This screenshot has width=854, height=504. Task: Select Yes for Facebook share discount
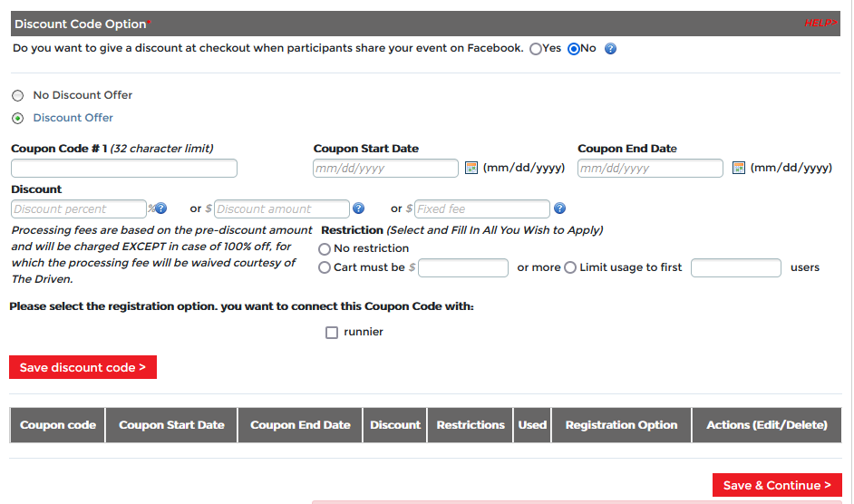(x=536, y=49)
